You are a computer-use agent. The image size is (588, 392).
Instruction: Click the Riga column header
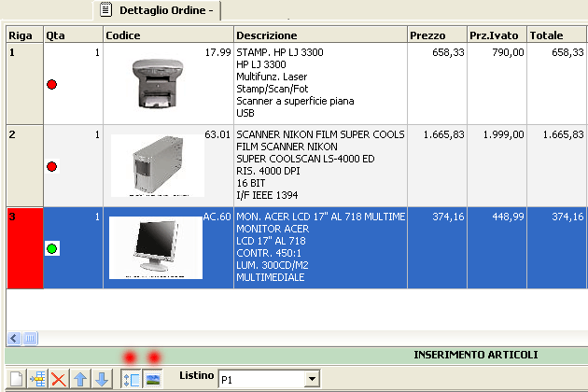25,35
